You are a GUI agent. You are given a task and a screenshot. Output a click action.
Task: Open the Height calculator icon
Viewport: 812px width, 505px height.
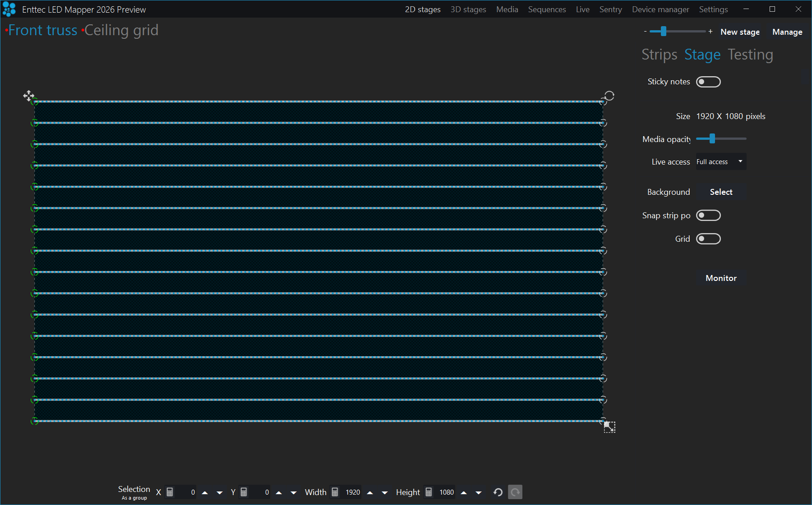(x=429, y=492)
